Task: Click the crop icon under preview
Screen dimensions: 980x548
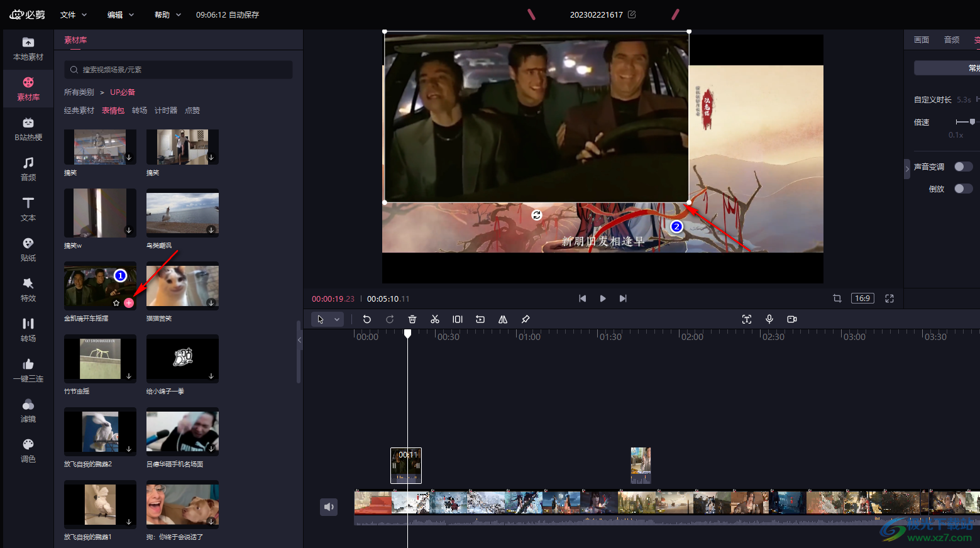Action: [837, 299]
